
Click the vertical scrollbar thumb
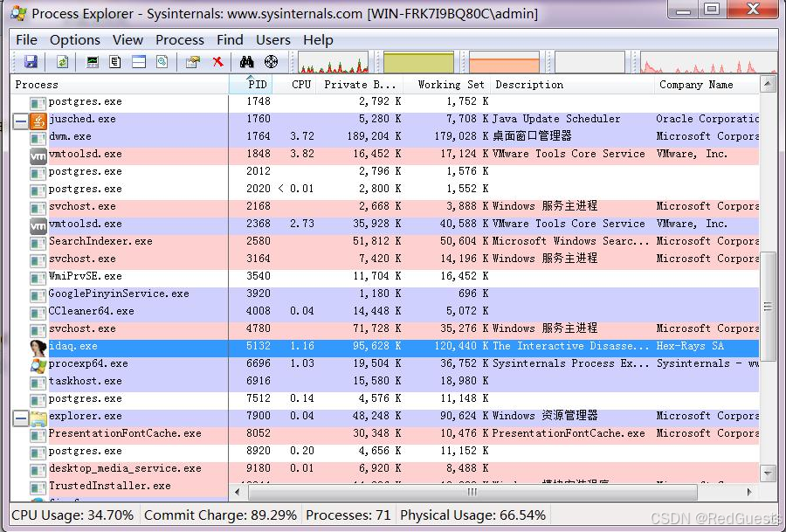click(768, 307)
